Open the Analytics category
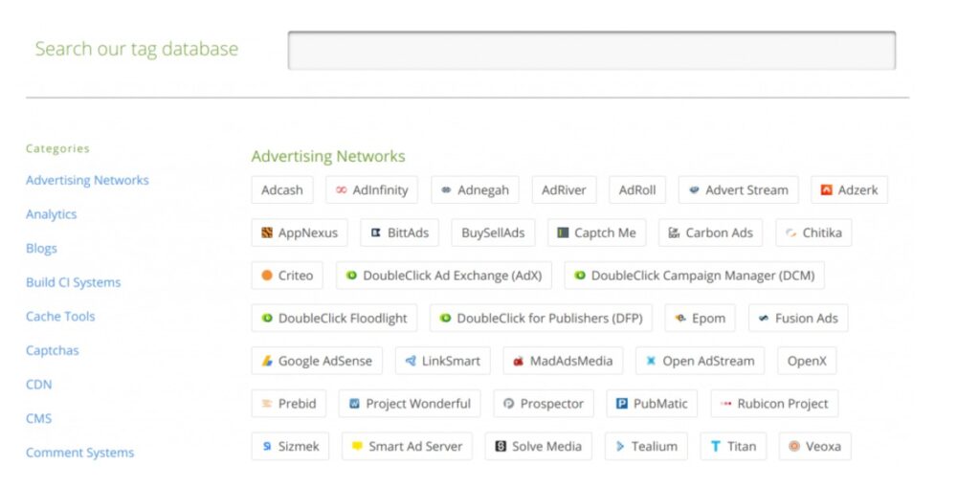The height and width of the screenshot is (487, 980). coord(52,214)
